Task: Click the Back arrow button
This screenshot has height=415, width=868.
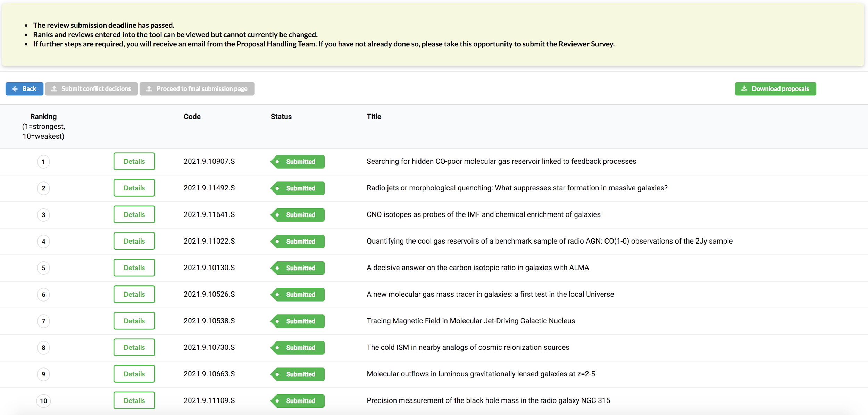Action: [x=24, y=89]
